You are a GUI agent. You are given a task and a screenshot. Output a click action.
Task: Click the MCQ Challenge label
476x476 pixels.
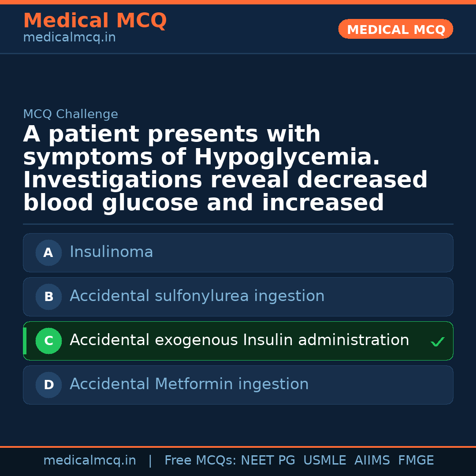[71, 115]
